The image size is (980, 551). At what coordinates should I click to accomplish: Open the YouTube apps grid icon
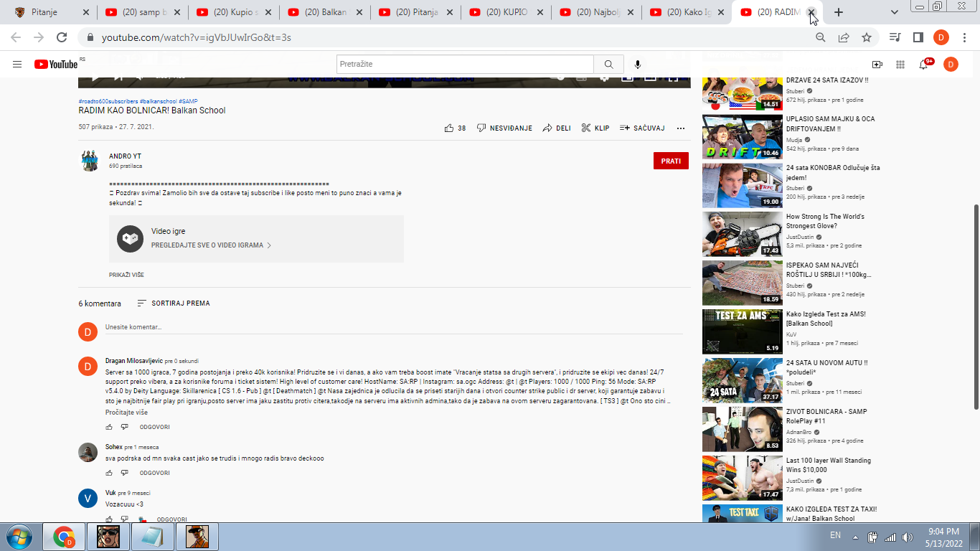click(x=900, y=65)
